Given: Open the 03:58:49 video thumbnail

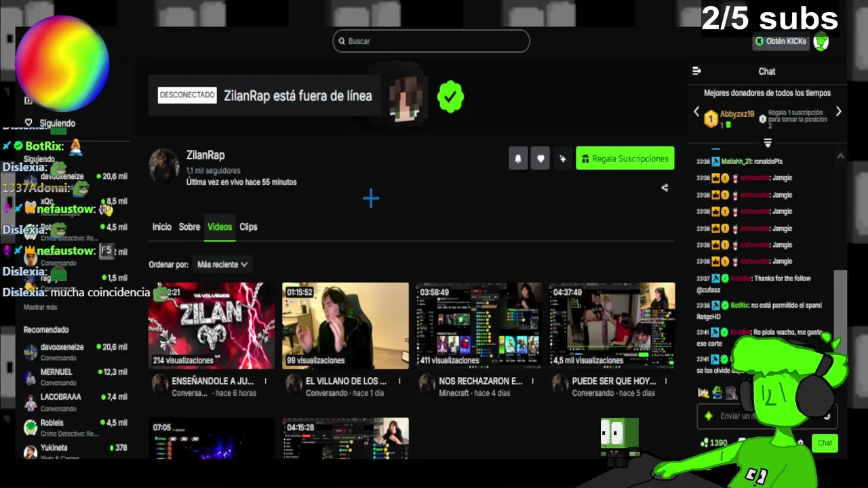Looking at the screenshot, I should (x=479, y=325).
